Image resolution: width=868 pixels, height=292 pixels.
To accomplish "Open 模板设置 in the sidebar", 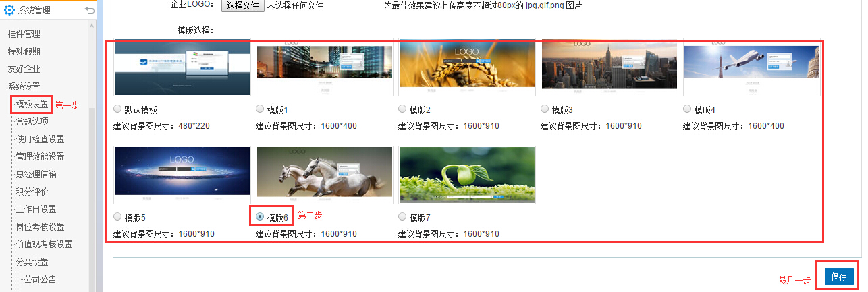I will [32, 104].
